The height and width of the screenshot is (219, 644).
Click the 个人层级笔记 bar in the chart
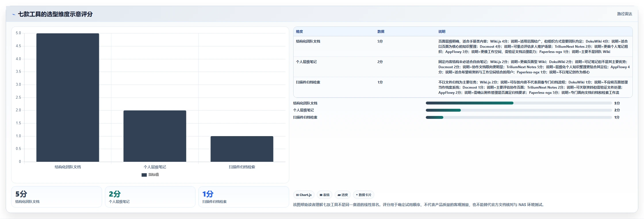[x=155, y=136]
